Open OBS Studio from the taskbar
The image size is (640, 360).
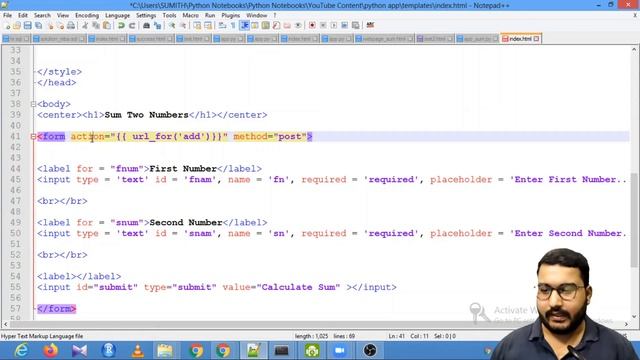tap(370, 350)
